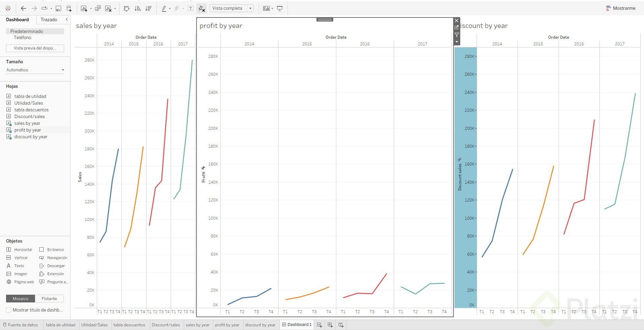Viewport: 644px width, 330px height.
Task: Expand the replay animation dropdown arrow
Action: [x=51, y=8]
